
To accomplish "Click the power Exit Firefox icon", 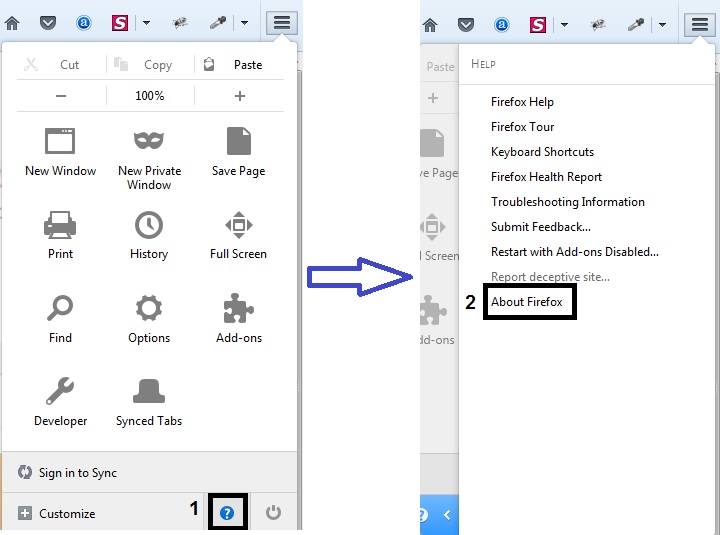I will [x=273, y=512].
